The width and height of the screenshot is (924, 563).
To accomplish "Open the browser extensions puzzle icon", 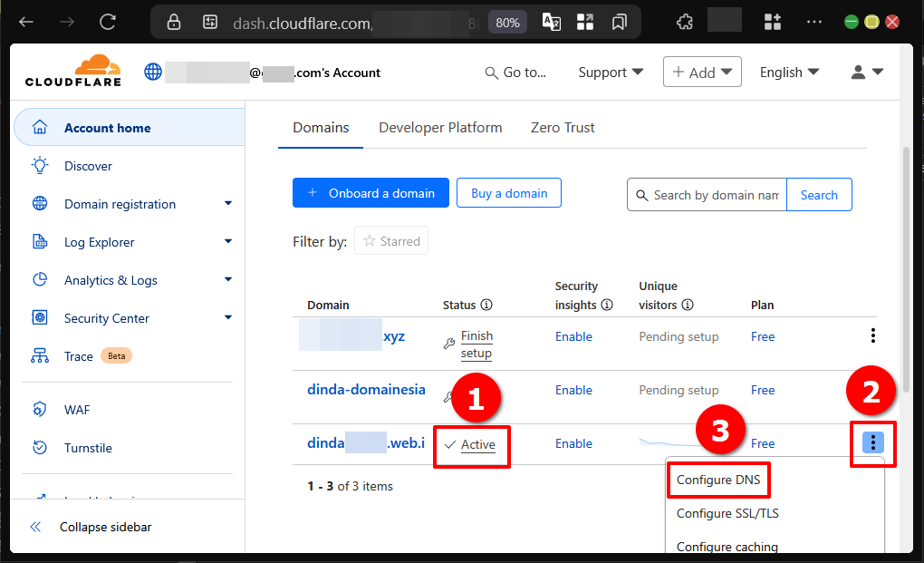I will [x=685, y=23].
